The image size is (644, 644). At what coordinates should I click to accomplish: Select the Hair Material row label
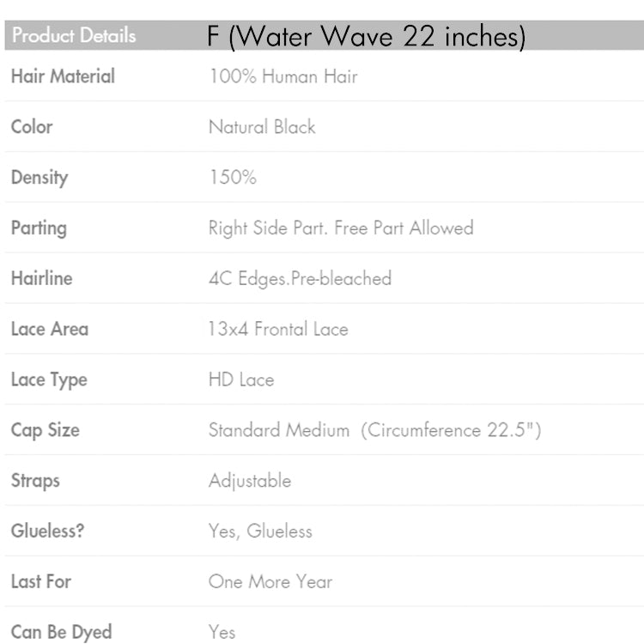(63, 76)
